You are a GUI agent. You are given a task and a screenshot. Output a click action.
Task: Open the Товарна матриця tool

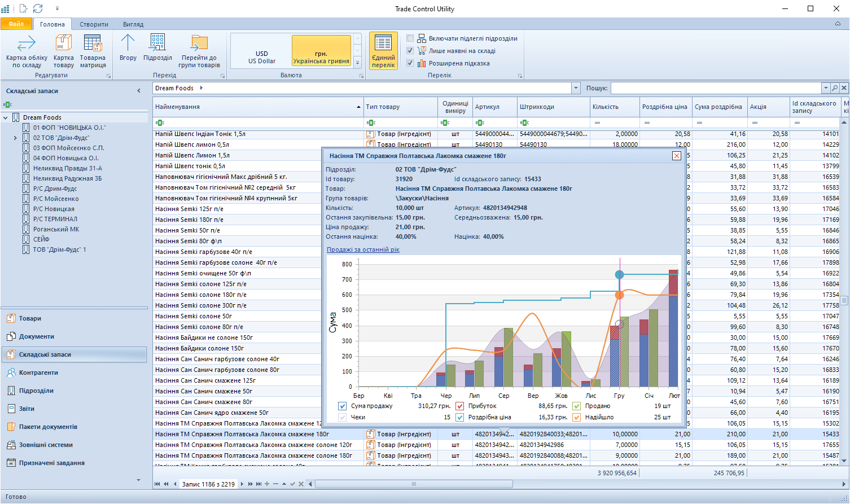tap(93, 51)
